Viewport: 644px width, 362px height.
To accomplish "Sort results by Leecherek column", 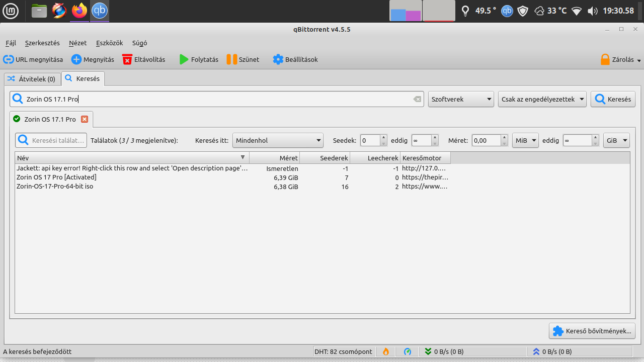I will coord(375,158).
